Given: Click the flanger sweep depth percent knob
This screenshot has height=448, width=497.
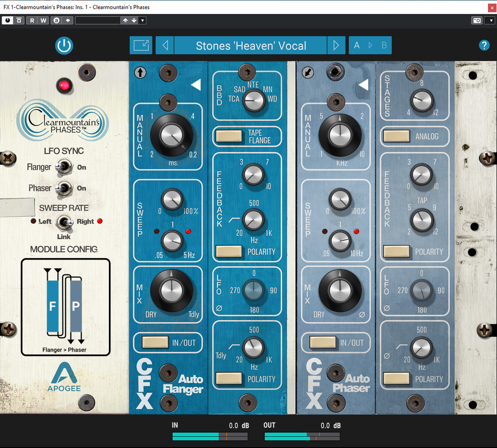Looking at the screenshot, I should click(x=172, y=199).
